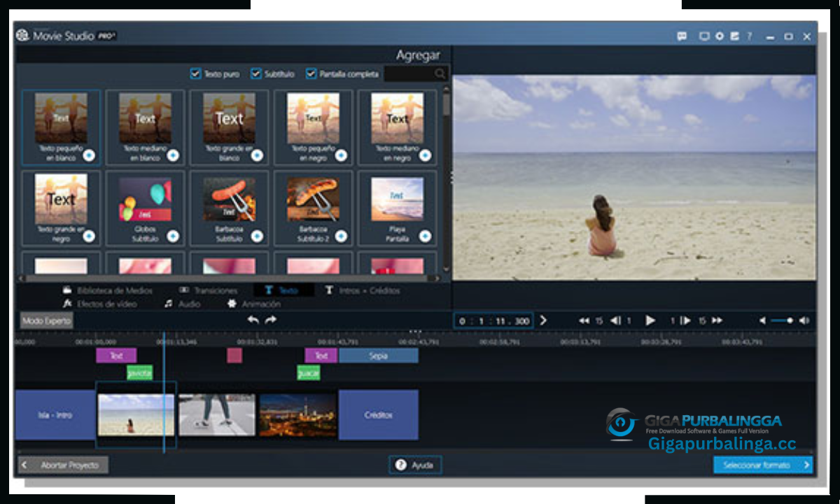
Task: Add the 'Playa Pantalla' template with its plus icon
Action: click(x=425, y=236)
